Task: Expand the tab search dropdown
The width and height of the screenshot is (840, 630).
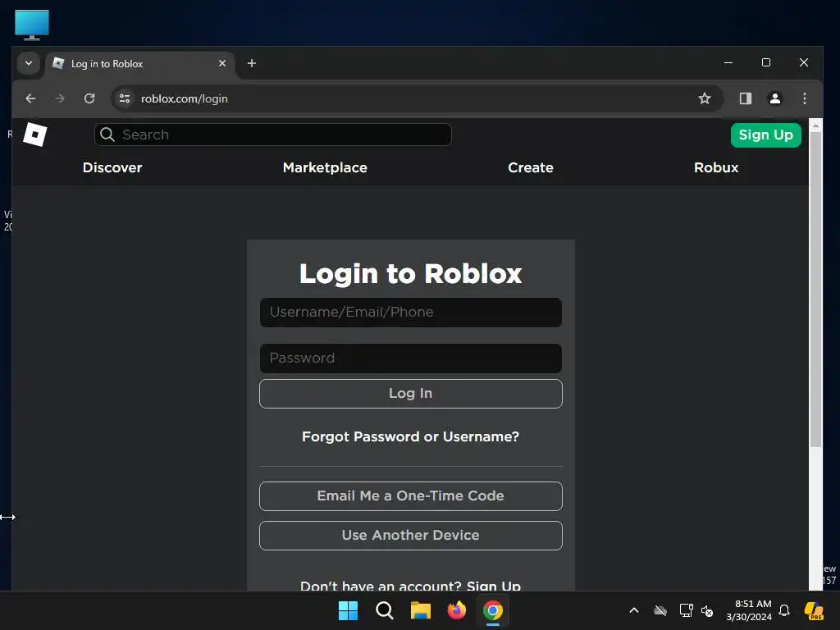Action: tap(29, 63)
